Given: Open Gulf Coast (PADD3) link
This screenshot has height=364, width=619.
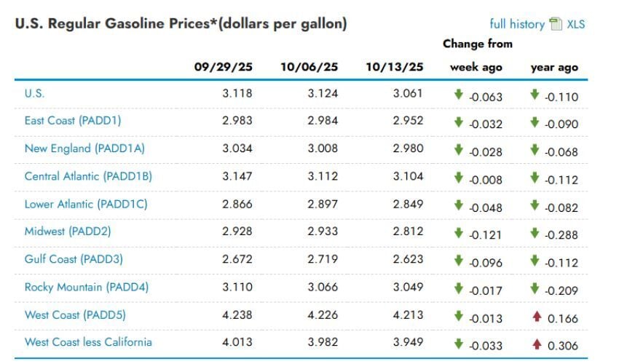Looking at the screenshot, I should pyautogui.click(x=74, y=259).
